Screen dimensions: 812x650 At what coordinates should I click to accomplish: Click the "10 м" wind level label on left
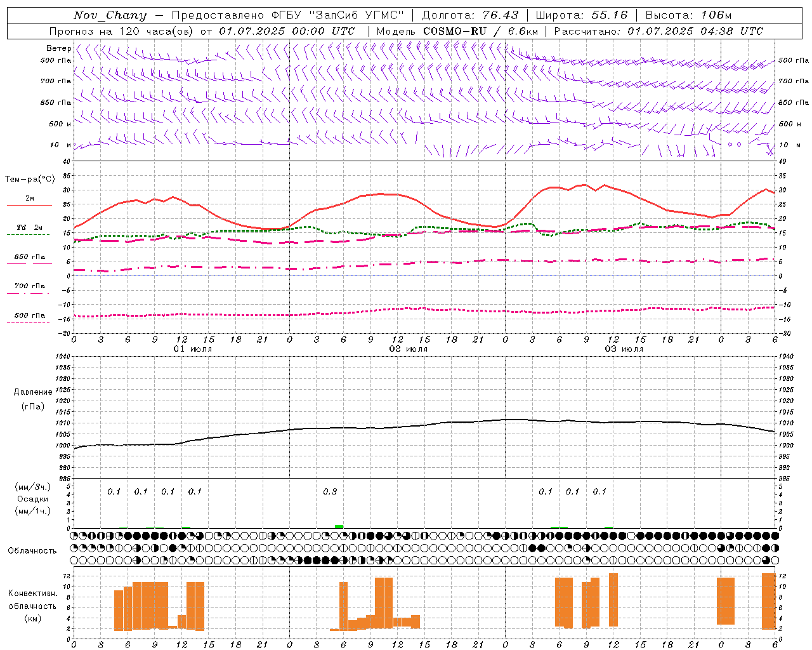point(61,145)
